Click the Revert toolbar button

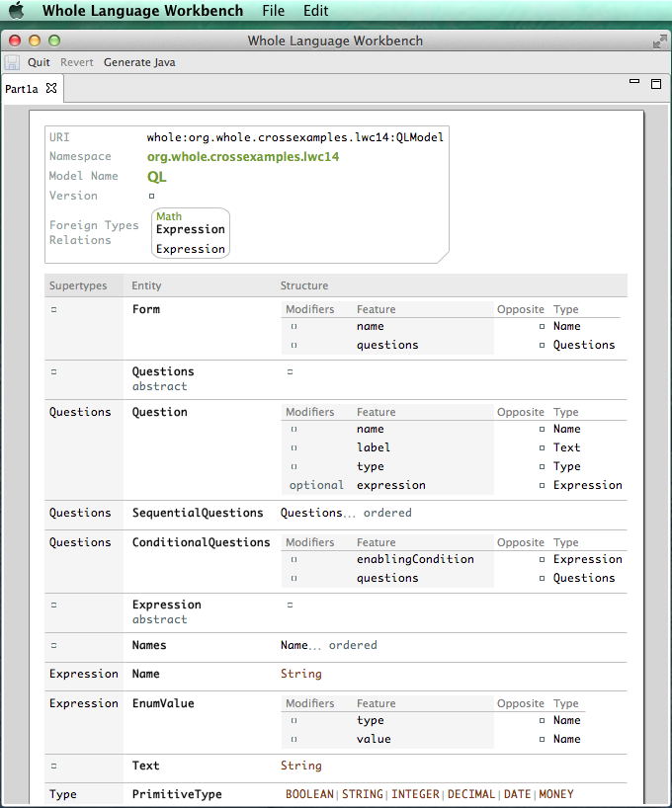[77, 62]
